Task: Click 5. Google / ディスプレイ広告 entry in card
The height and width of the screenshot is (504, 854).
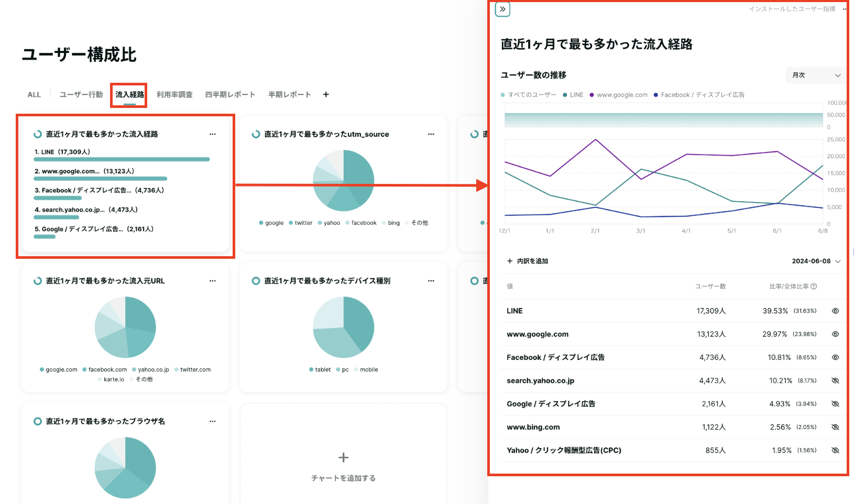Action: coord(94,229)
